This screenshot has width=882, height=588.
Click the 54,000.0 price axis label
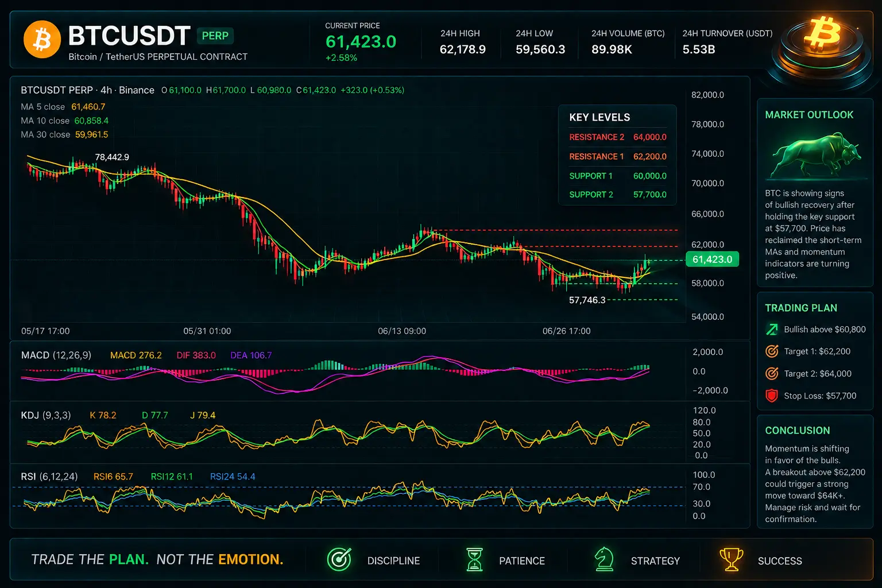[707, 317]
